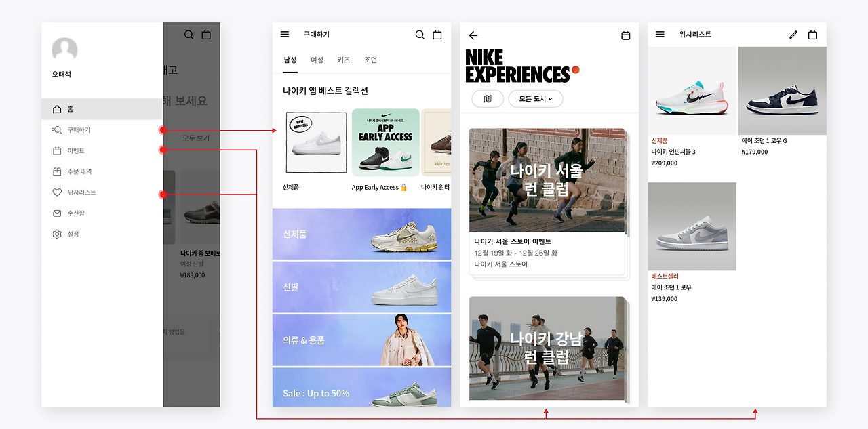The width and height of the screenshot is (868, 429).
Task: Open the 모든 도시 city dropdown
Action: click(536, 99)
